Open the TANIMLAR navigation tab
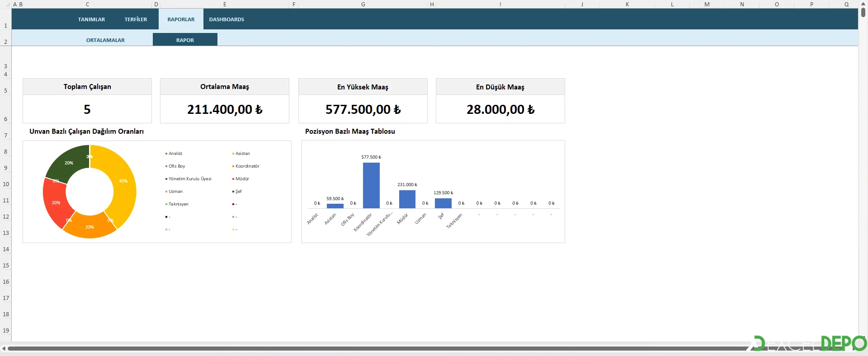This screenshot has width=868, height=356. [x=91, y=19]
